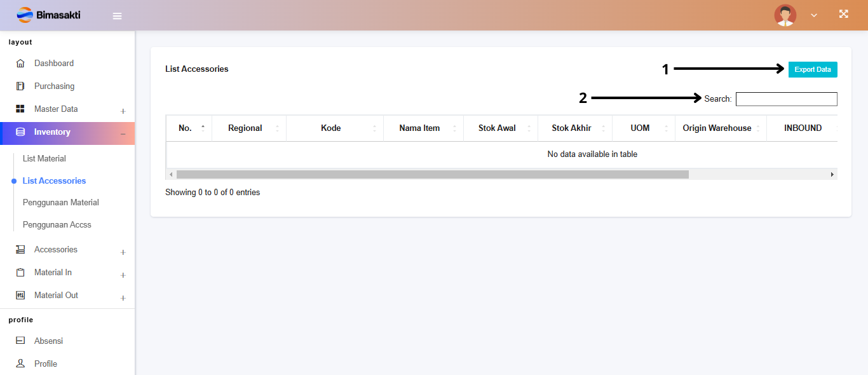
Task: Collapse the Inventory menu section
Action: click(123, 133)
